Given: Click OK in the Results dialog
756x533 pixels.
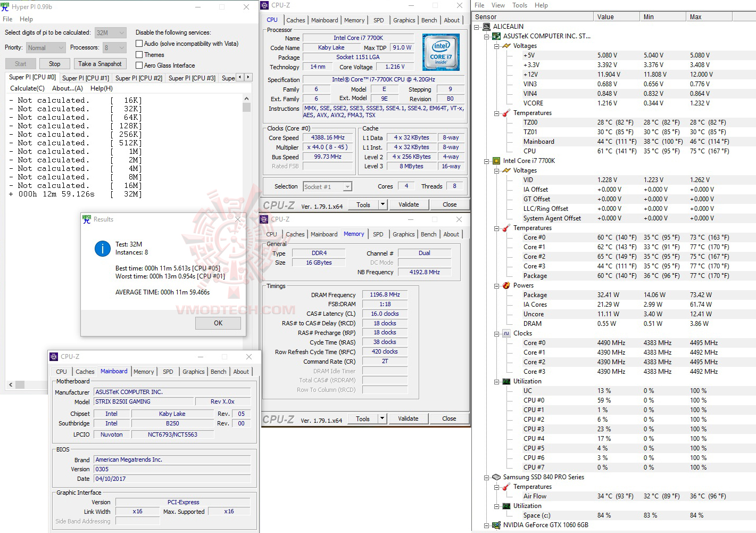Looking at the screenshot, I should (x=218, y=323).
